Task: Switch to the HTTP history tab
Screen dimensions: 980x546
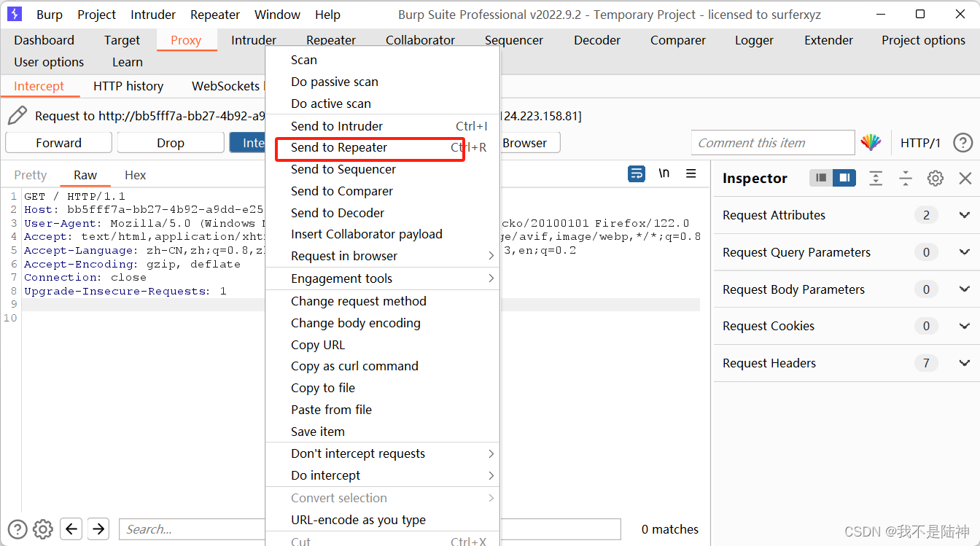Action: 128,86
